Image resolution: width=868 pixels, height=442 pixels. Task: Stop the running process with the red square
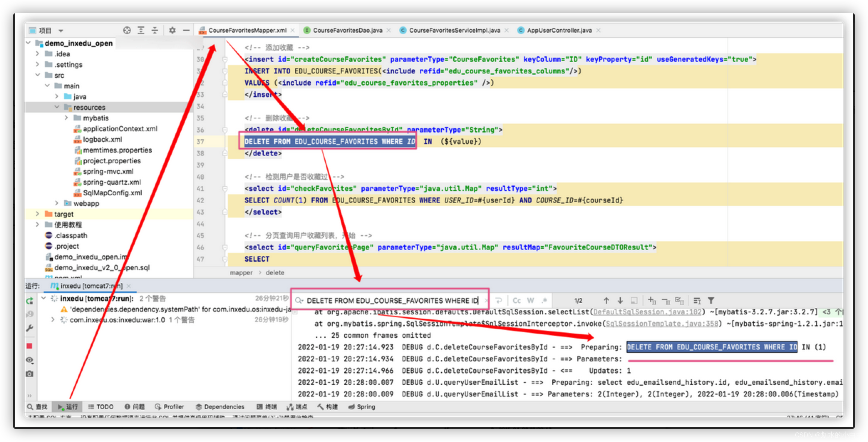click(x=30, y=346)
